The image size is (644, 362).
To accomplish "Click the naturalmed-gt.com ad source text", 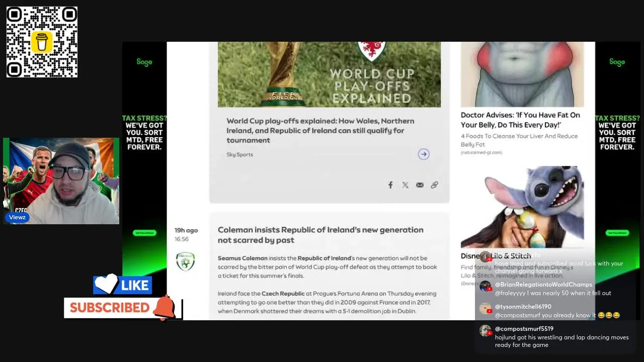I will tap(481, 152).
